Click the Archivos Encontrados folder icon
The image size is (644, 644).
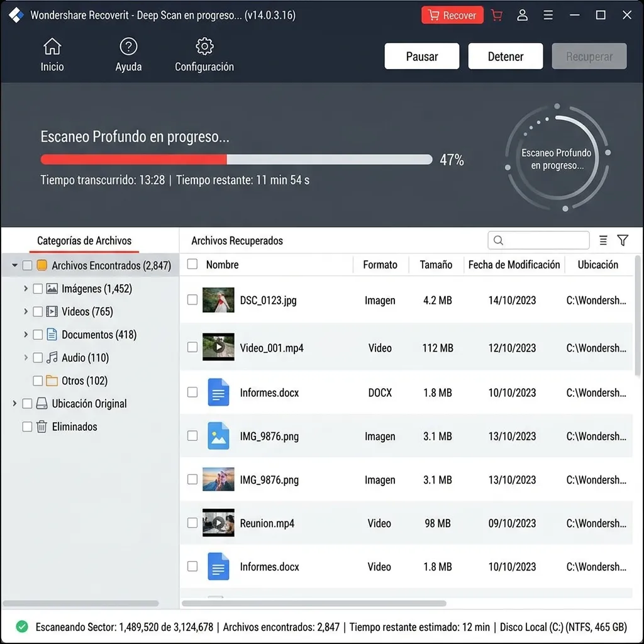42,265
